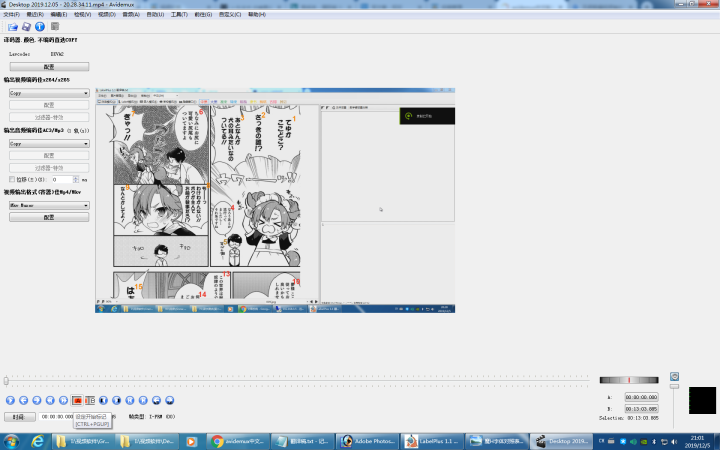Click the system tray volume icon
Image resolution: width=720 pixels, height=450 pixels.
[x=674, y=442]
